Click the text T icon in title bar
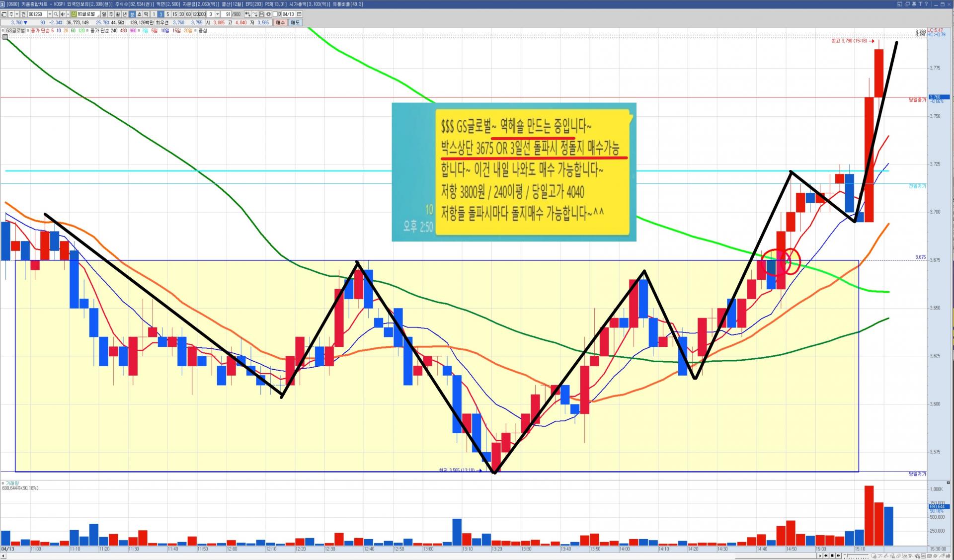954x560 pixels. [920, 4]
